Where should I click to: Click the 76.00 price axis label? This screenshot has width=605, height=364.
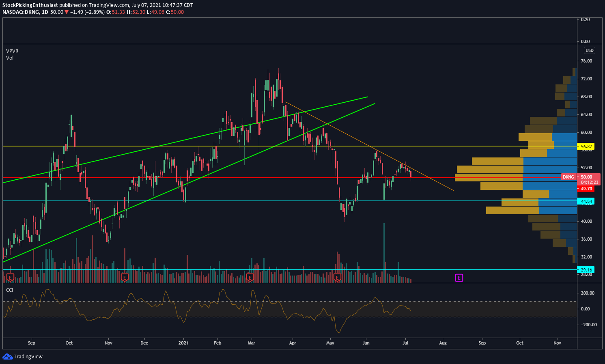click(x=586, y=61)
